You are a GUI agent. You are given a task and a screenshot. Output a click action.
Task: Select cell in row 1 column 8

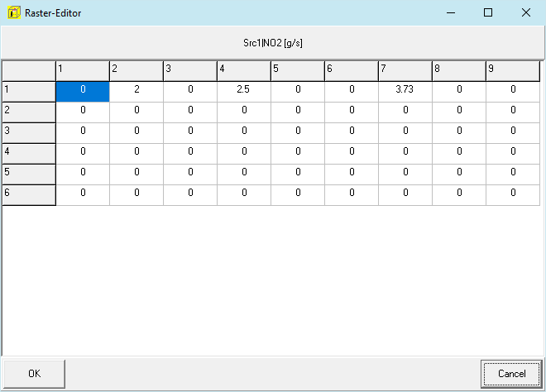(x=459, y=92)
